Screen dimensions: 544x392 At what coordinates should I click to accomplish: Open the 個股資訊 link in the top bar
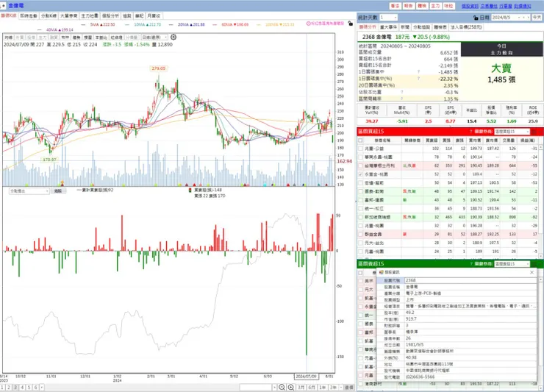[x=470, y=6]
